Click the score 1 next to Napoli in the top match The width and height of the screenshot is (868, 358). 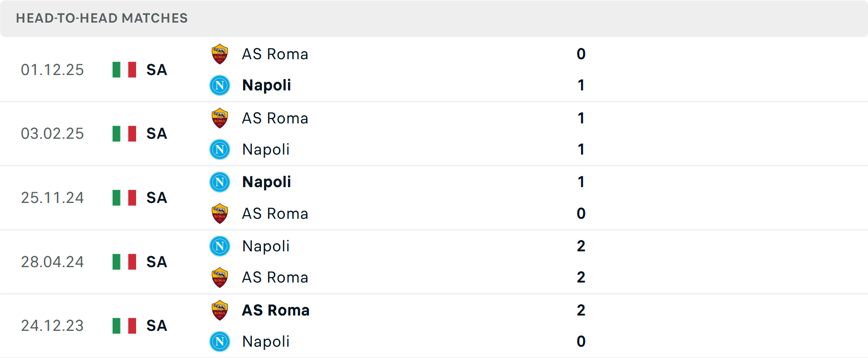point(581,85)
